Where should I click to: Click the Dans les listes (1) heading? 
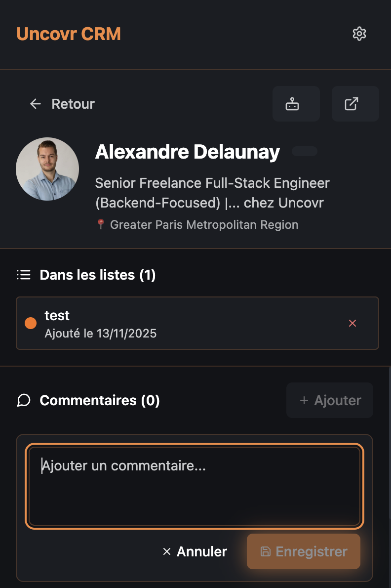(x=98, y=275)
